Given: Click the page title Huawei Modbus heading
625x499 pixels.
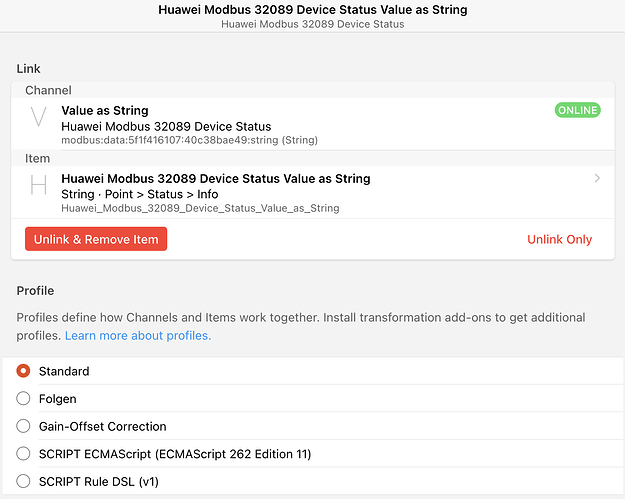Looking at the screenshot, I should click(312, 10).
